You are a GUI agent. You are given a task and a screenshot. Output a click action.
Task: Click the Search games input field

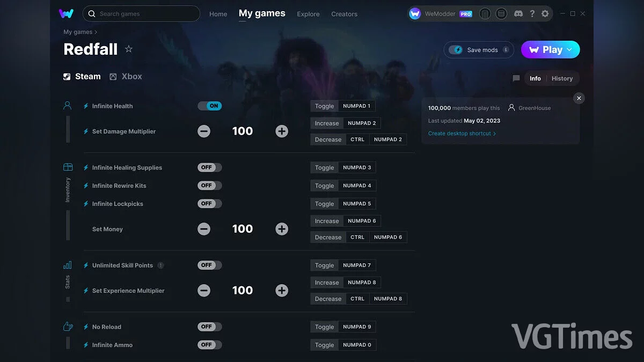coord(141,14)
